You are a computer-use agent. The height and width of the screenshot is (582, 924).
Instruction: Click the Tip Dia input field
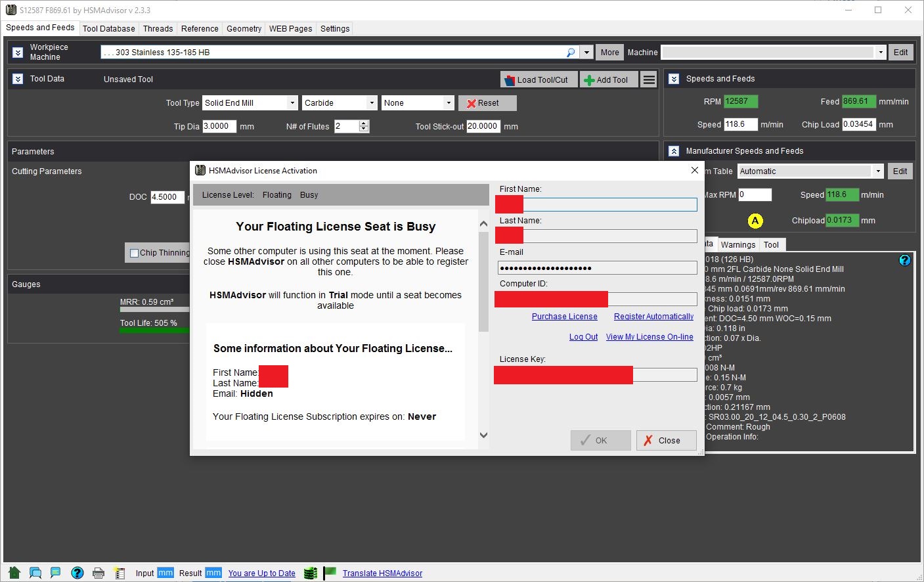[219, 126]
